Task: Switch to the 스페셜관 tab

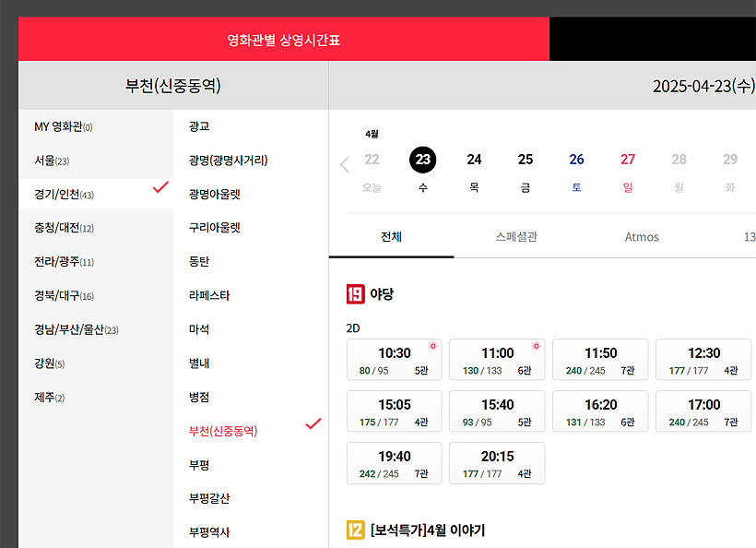Action: 517,236
